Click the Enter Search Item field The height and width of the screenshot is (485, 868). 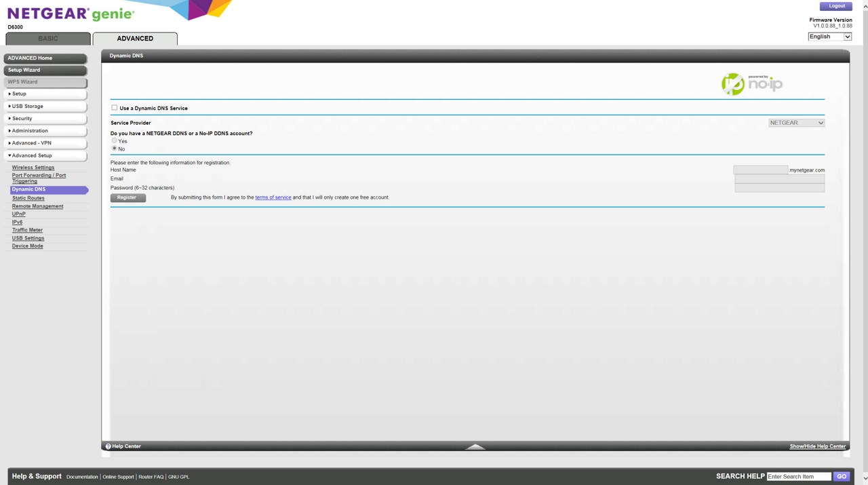(799, 477)
